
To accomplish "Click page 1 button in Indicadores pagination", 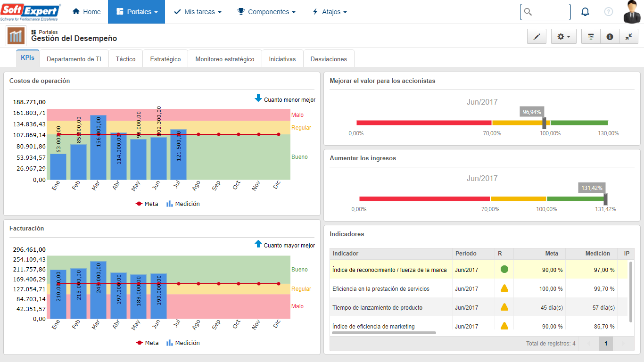I will (606, 344).
